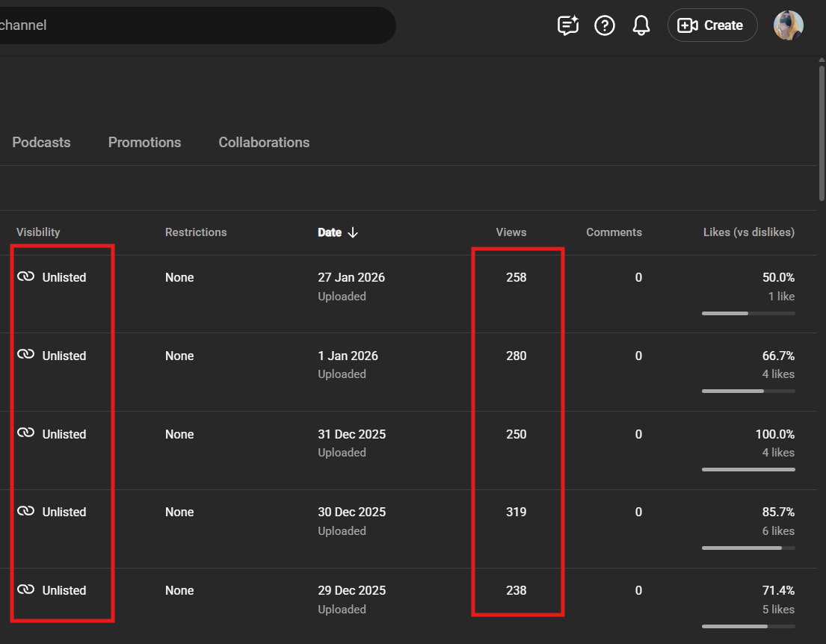Open visibility dropdown for 29 Dec 2025 video
This screenshot has height=644, width=826.
tap(64, 590)
